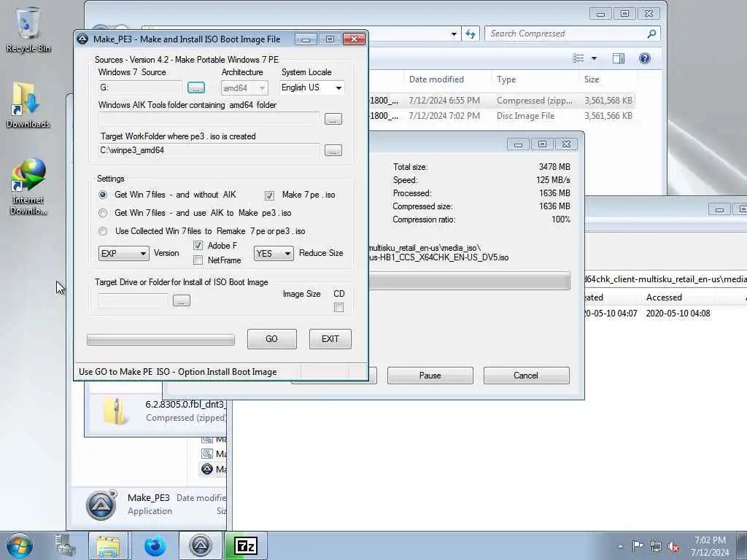Open the server manager taskbar icon

[65, 545]
